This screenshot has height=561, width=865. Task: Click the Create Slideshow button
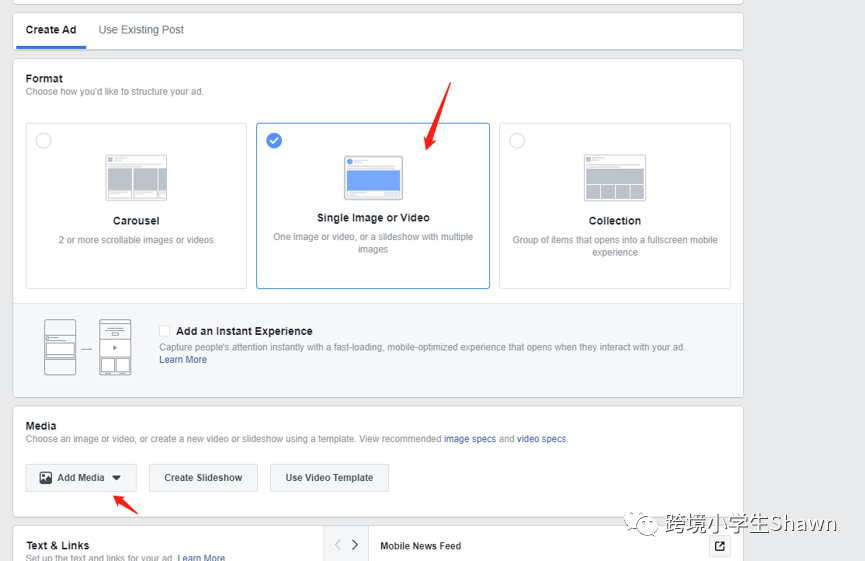[203, 478]
